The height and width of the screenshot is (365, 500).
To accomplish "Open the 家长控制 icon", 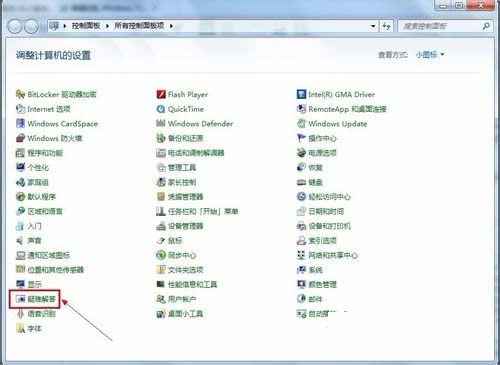I will click(x=161, y=182).
